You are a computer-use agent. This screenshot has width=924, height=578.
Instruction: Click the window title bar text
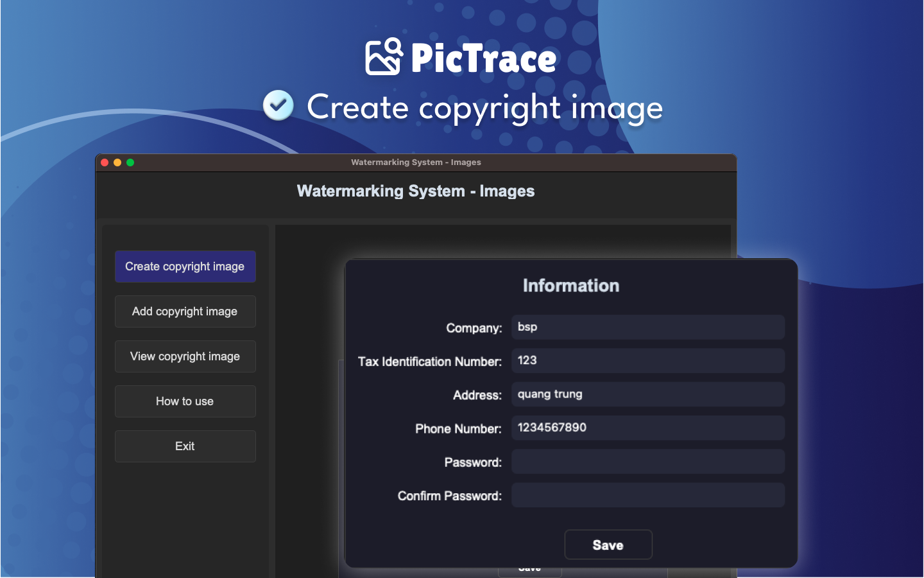416,162
